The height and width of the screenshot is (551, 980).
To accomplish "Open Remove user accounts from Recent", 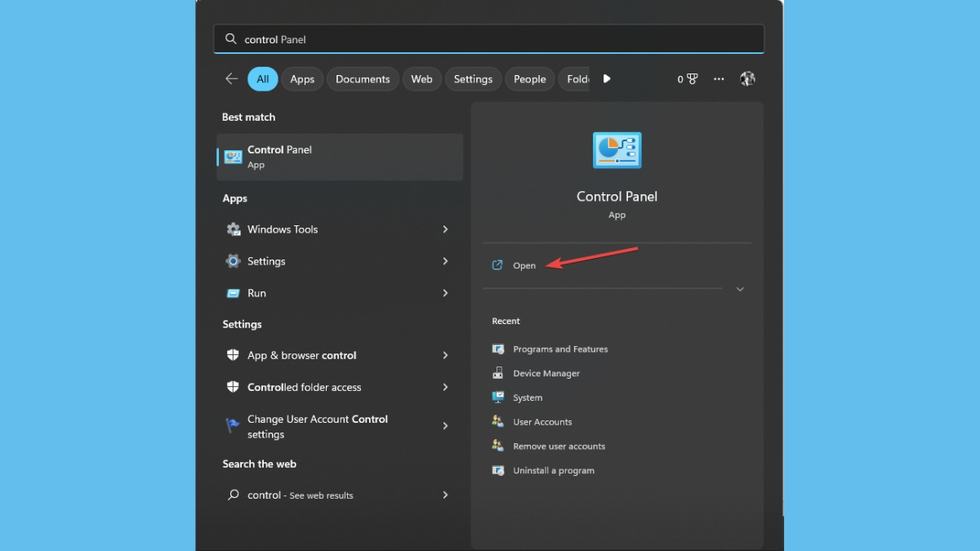I will pos(559,447).
